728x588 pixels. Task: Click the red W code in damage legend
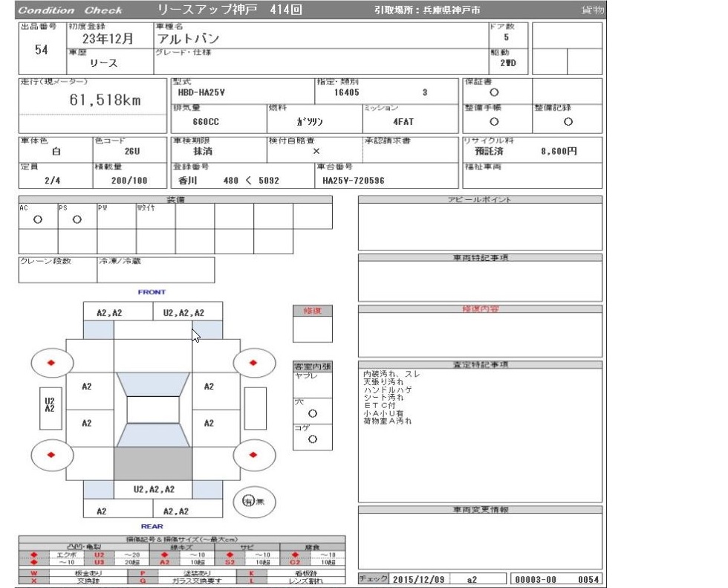click(33, 574)
